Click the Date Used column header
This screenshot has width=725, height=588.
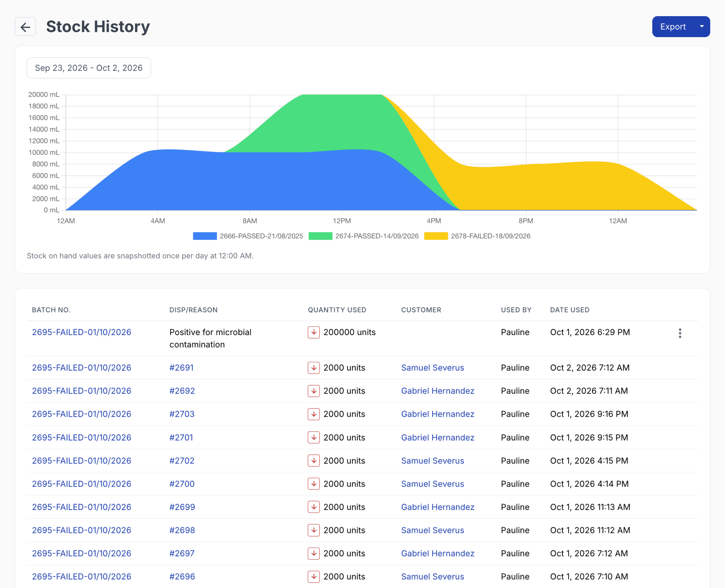point(570,310)
